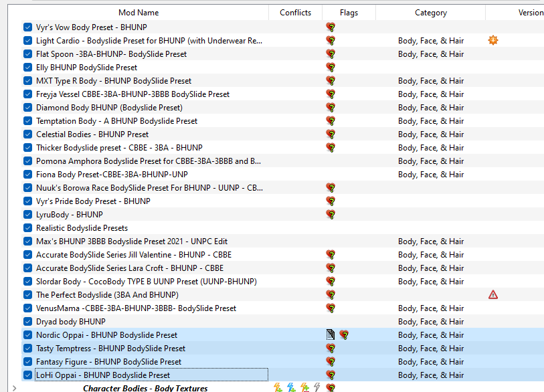This screenshot has height=392, width=544.
Task: Sort by Flags column header
Action: pyautogui.click(x=349, y=13)
